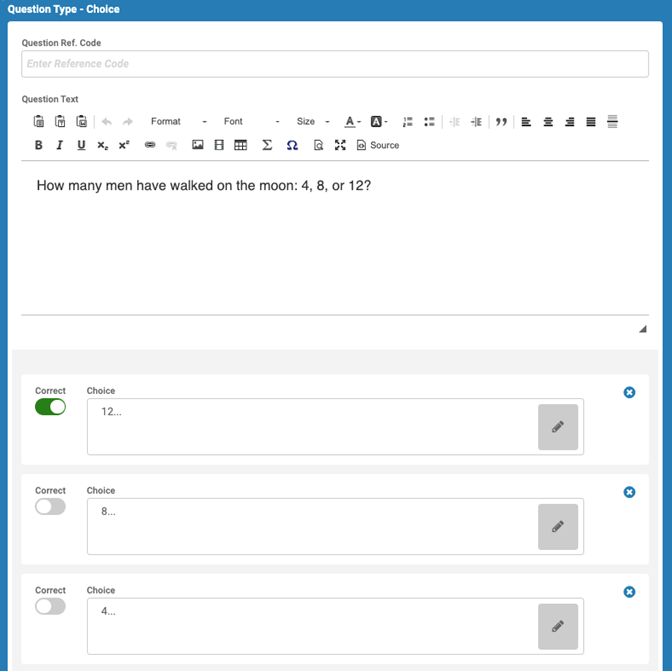Click the increase indent icon
Viewport: 672px width, 671px height.
coord(476,122)
